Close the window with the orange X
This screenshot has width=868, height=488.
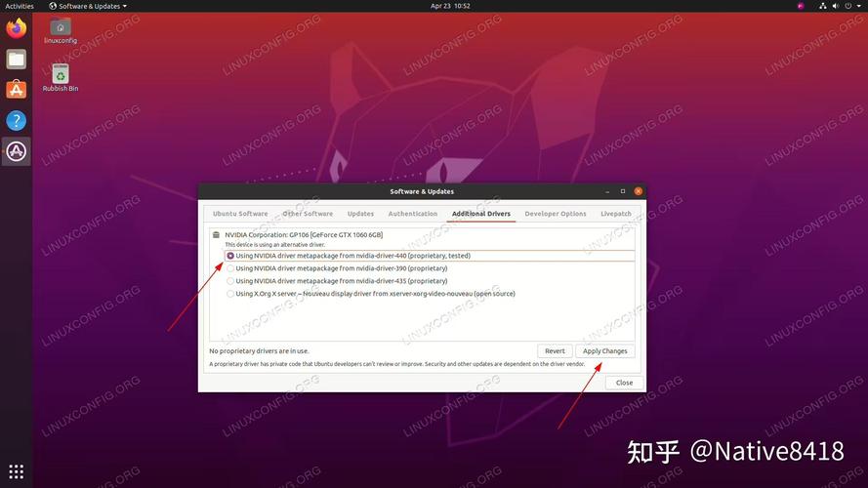(x=639, y=191)
